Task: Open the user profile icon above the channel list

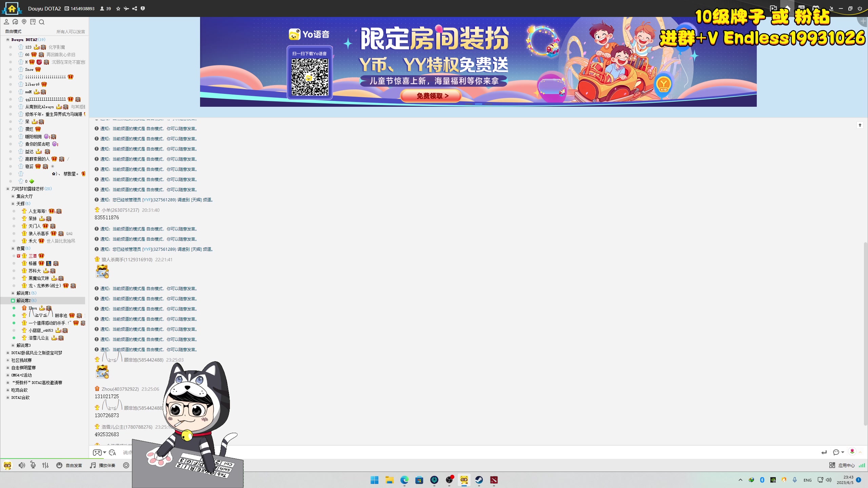Action: [x=6, y=22]
